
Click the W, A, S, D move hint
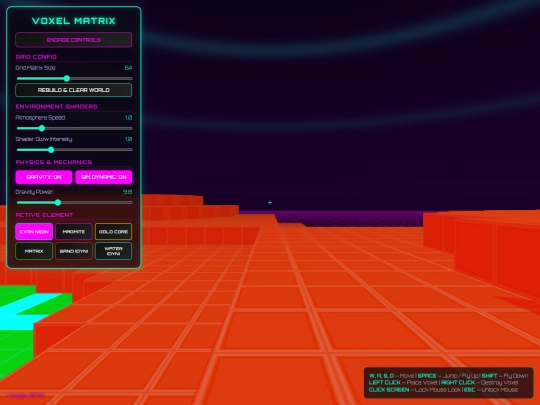[391, 376]
